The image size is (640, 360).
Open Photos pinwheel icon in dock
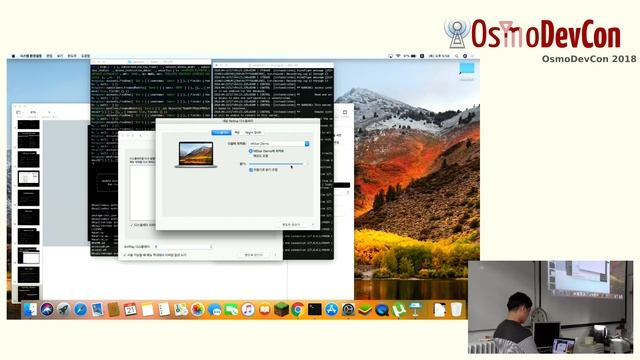point(198,310)
